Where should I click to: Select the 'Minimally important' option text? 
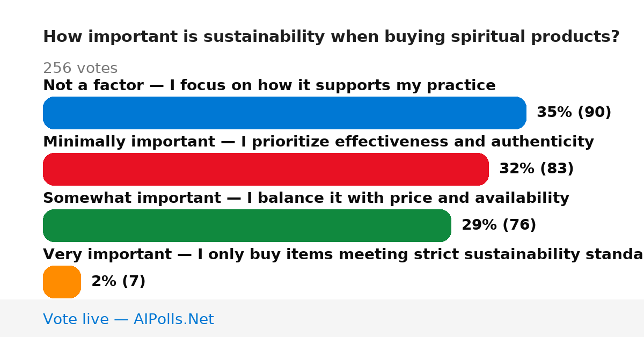coord(318,142)
